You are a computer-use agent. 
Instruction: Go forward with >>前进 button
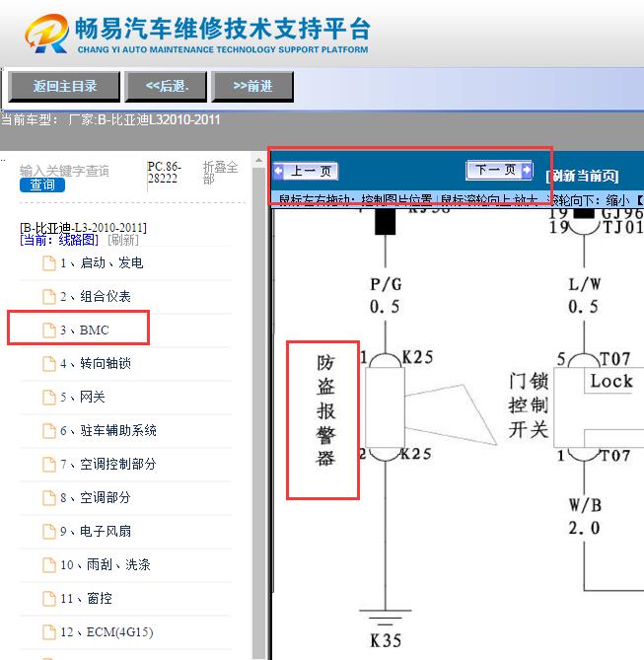point(252,86)
